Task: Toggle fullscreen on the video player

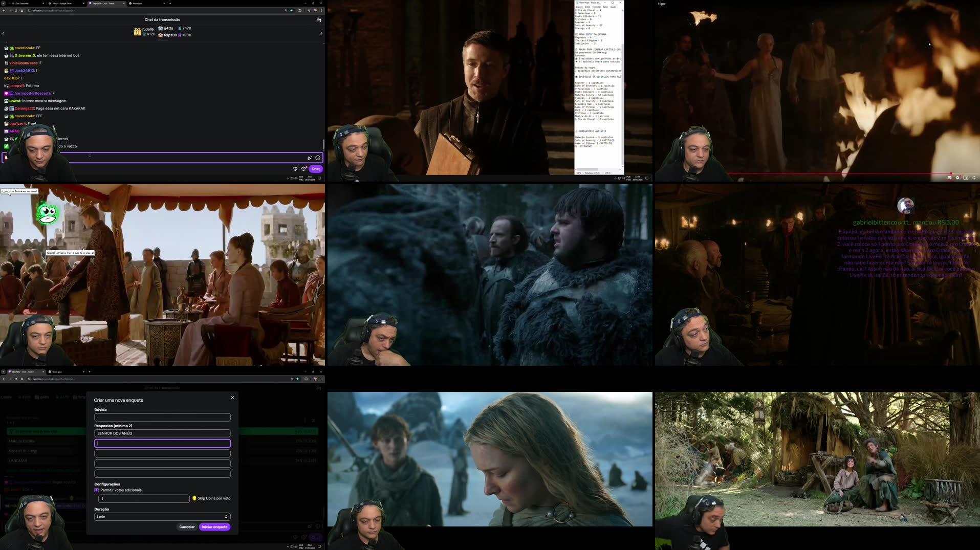Action: pos(974,178)
